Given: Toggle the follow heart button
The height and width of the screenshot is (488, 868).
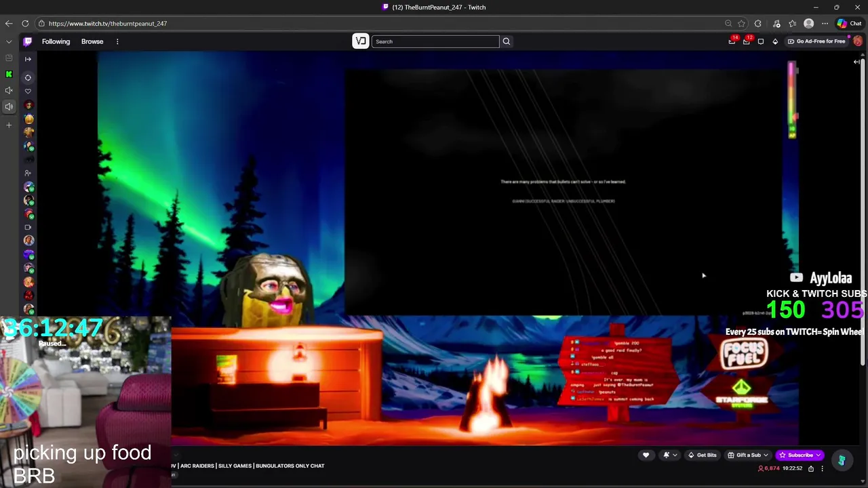Looking at the screenshot, I should point(646,455).
